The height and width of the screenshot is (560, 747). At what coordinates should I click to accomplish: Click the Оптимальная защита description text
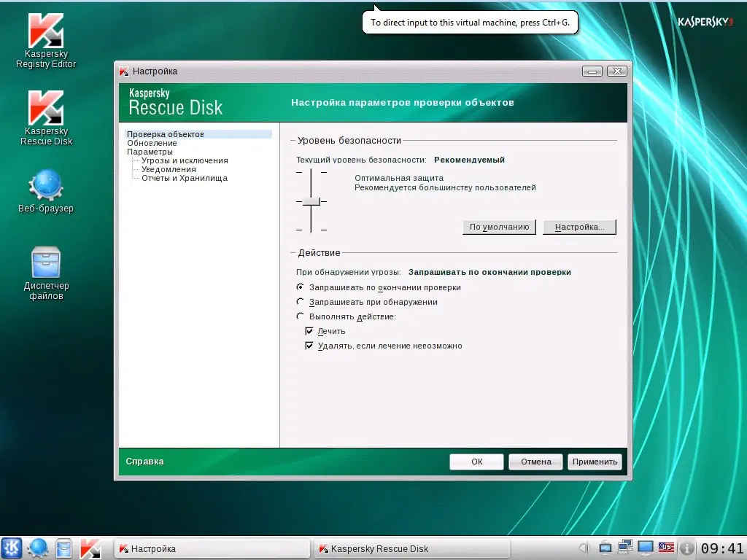point(399,178)
